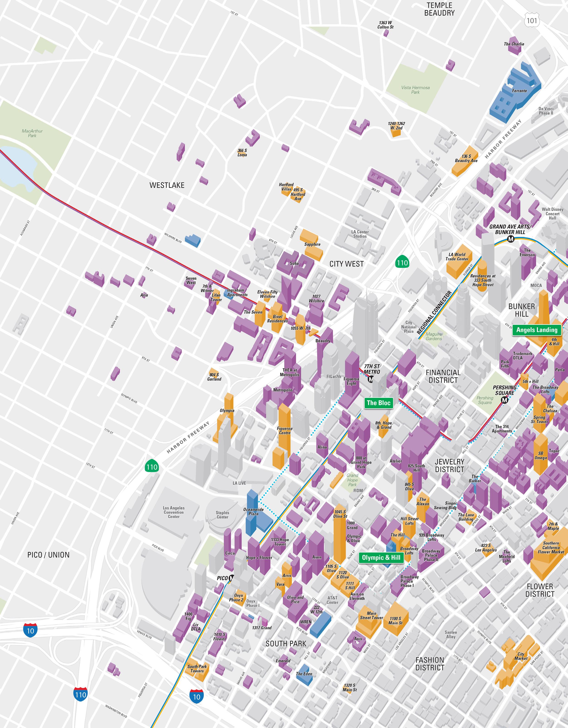Click the US 101 highway shield
Image resolution: width=568 pixels, height=728 pixels.
[x=532, y=21]
